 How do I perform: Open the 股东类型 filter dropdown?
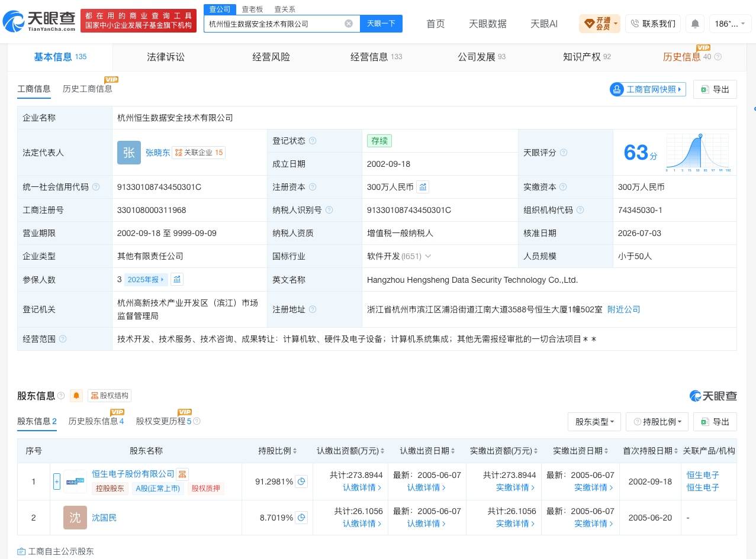[x=594, y=422]
